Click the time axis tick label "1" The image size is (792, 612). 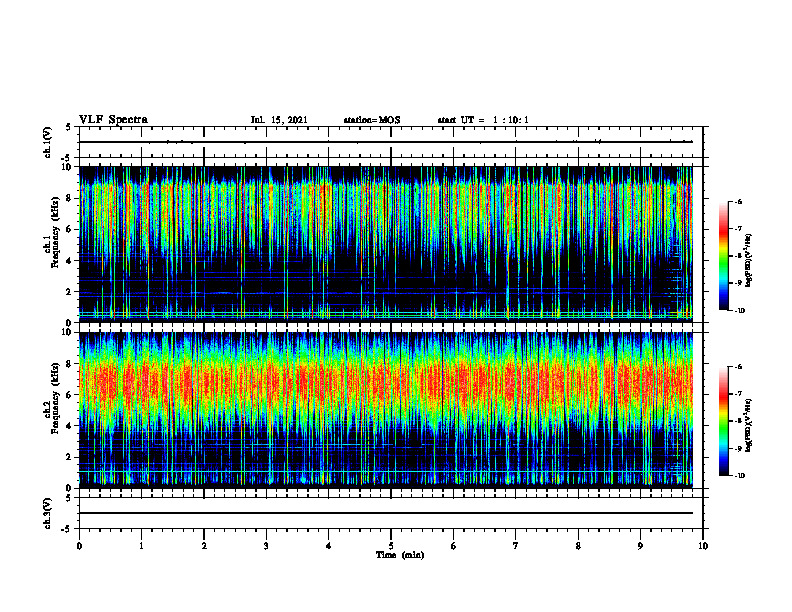[x=141, y=546]
